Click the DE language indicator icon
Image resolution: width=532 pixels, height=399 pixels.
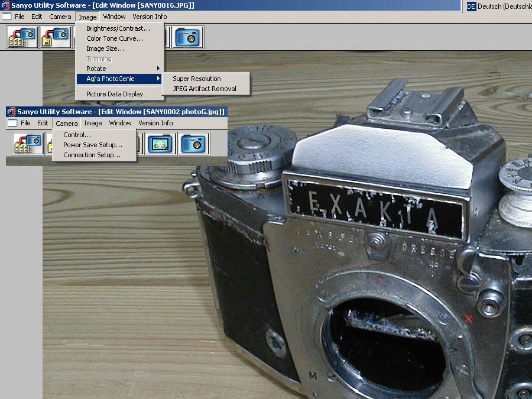point(471,7)
